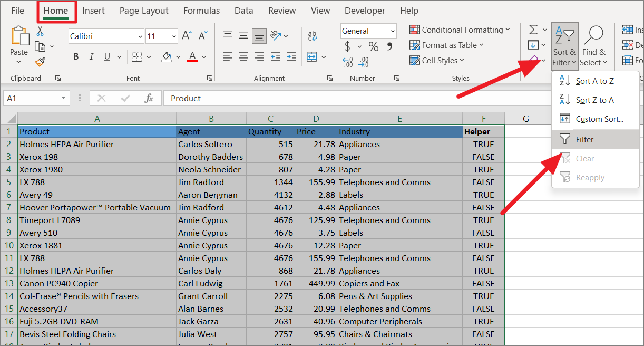Increase font size with larger A
The image size is (644, 346).
[x=187, y=36]
